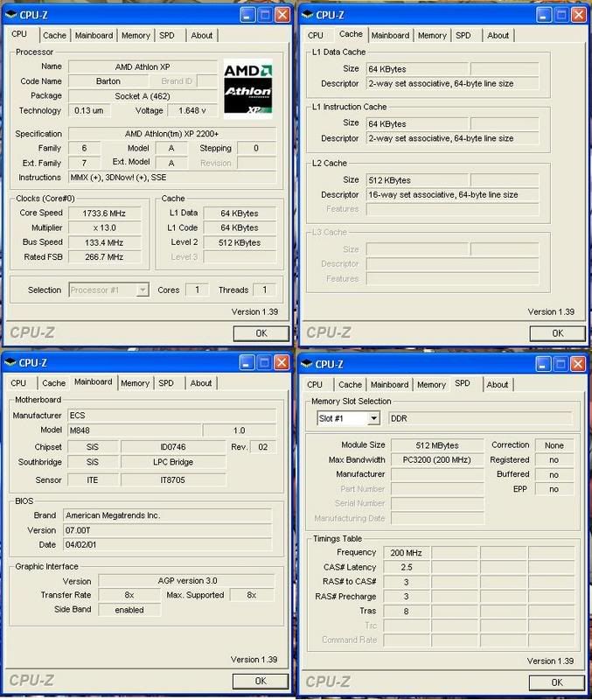
Task: Open Mainboard tab in the SPD window
Action: (389, 384)
